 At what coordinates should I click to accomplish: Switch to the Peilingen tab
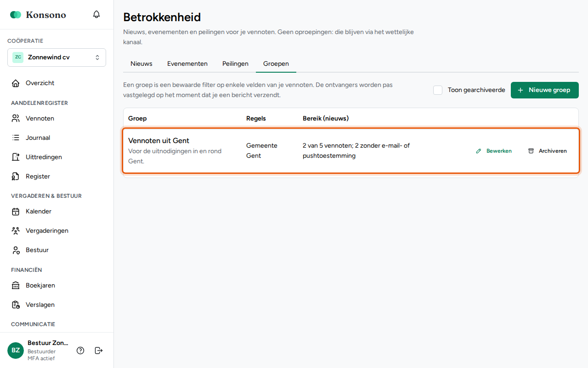click(235, 63)
